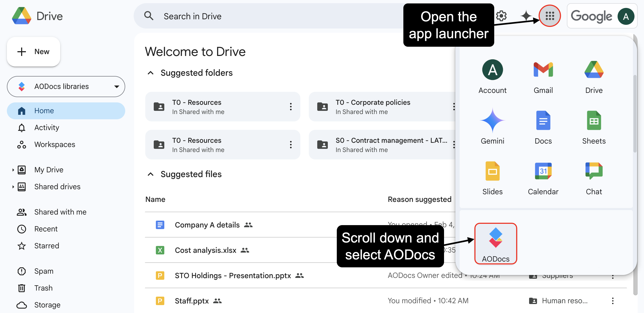Open the Google apps launcher grid

point(550,16)
